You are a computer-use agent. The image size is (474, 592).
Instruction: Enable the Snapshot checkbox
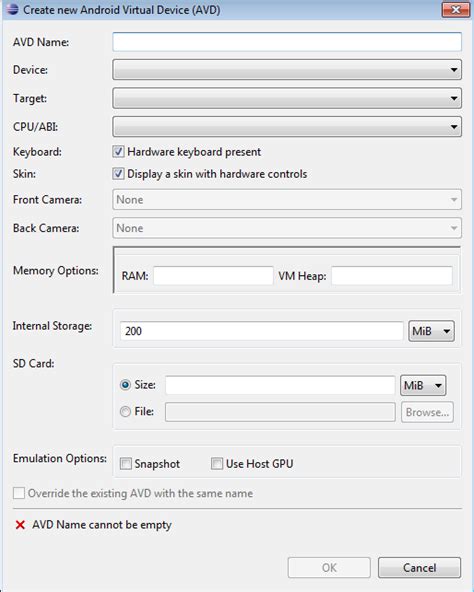(125, 463)
